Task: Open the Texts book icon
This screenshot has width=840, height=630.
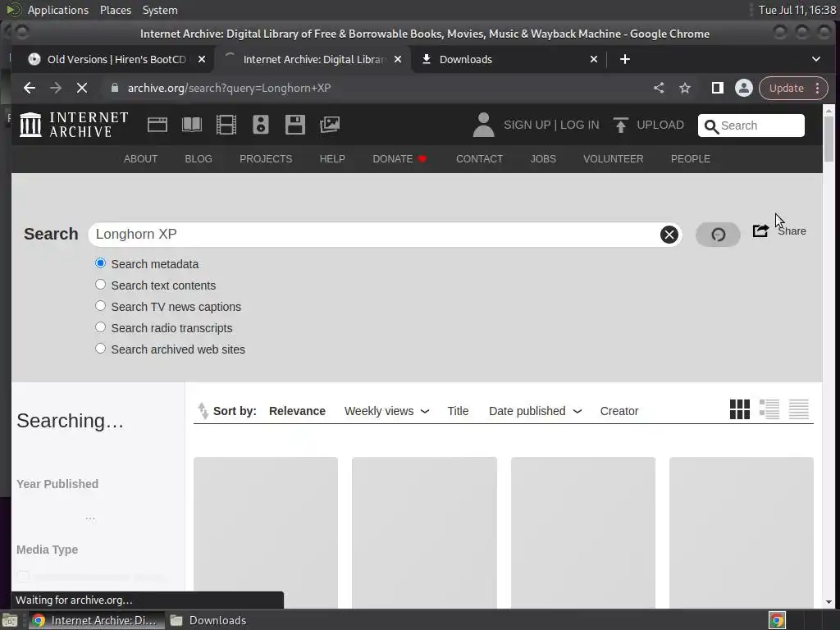Action: point(192,125)
